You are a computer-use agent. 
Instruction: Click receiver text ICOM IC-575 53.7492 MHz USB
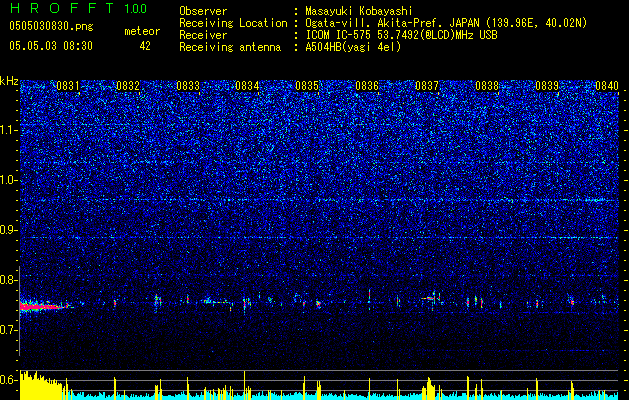[x=401, y=35]
